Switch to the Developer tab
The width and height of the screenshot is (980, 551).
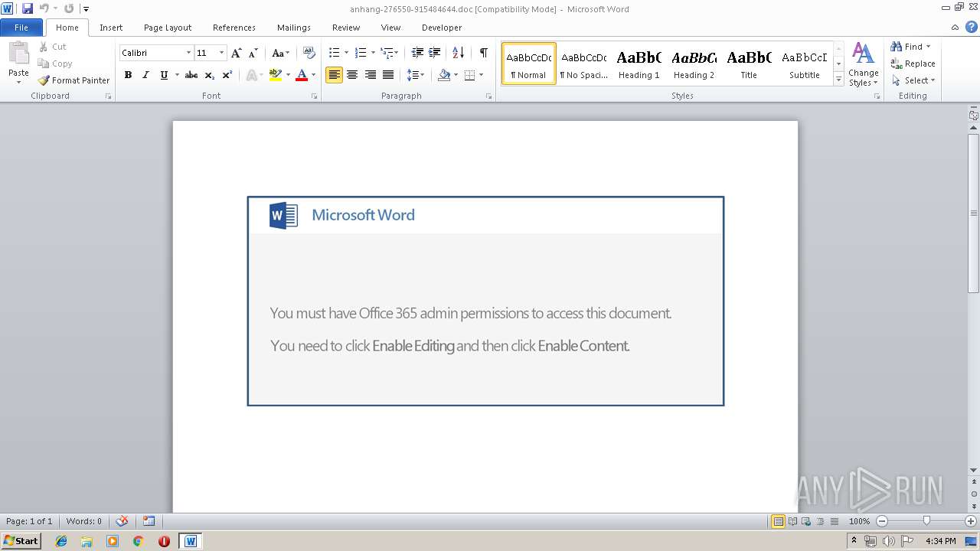[442, 28]
